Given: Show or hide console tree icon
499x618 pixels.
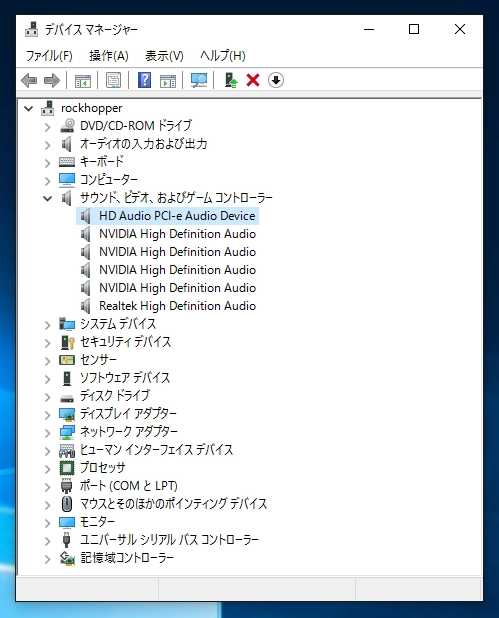Looking at the screenshot, I should [x=83, y=80].
